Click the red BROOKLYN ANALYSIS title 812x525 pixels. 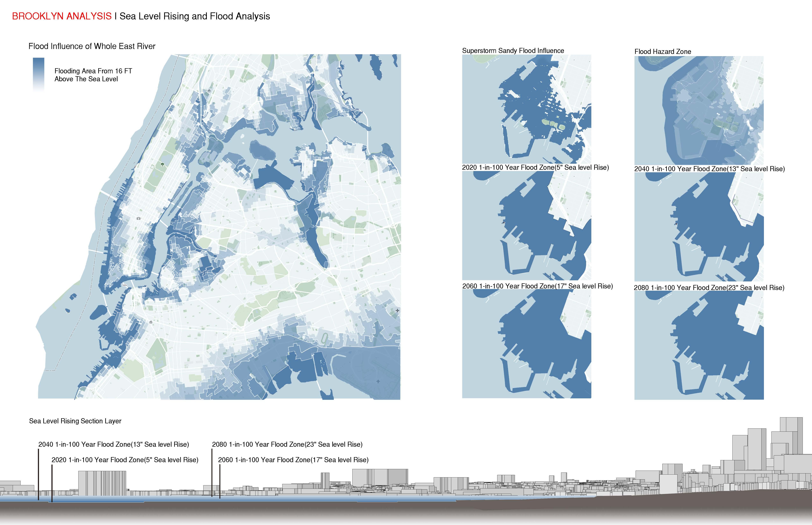[62, 16]
